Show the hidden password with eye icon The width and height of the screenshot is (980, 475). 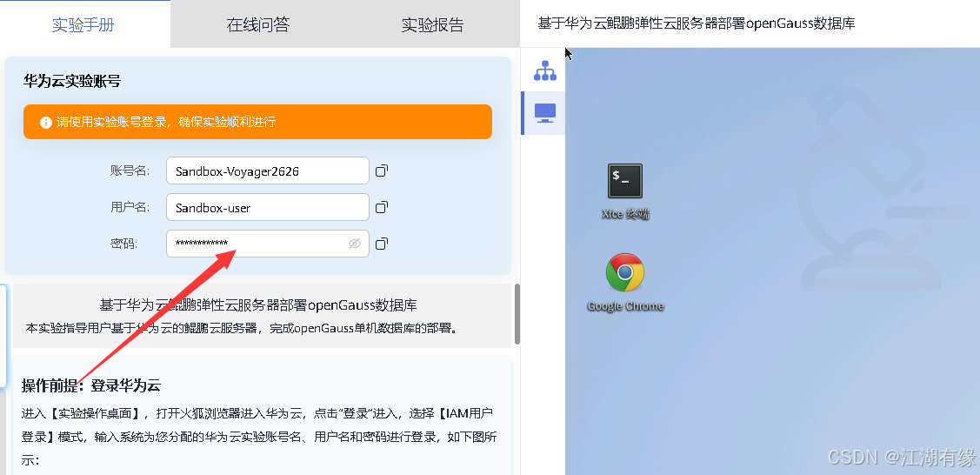point(355,244)
